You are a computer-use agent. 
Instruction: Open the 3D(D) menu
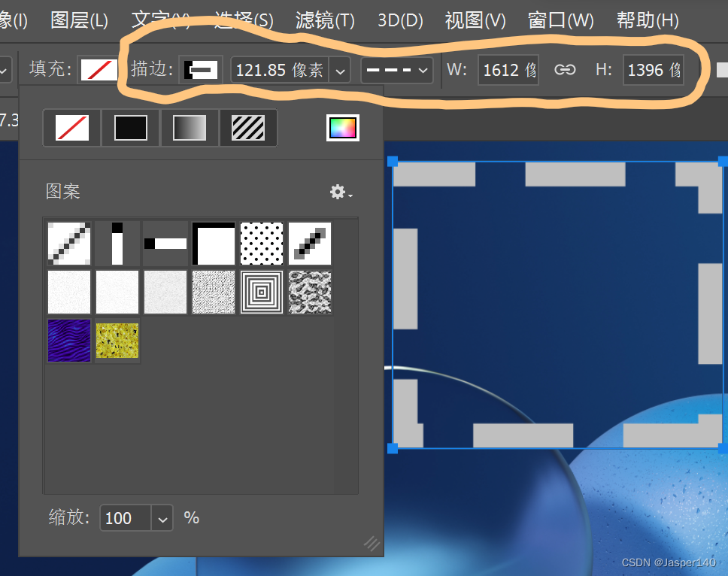tap(400, 20)
